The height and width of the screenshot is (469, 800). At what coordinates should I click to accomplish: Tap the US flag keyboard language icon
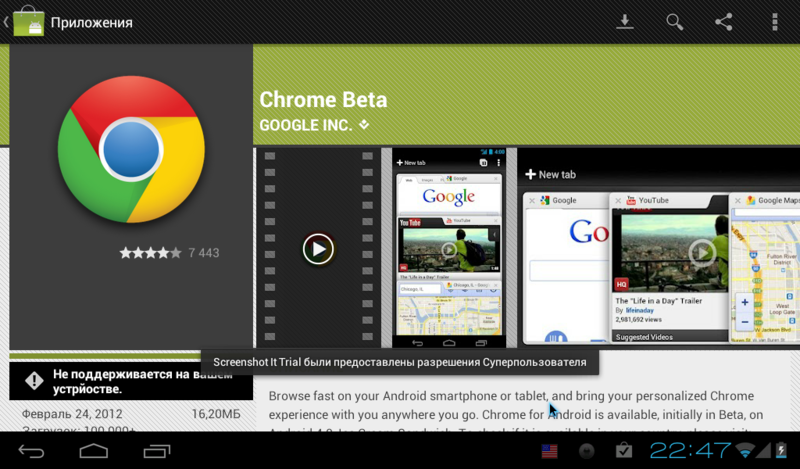[549, 451]
